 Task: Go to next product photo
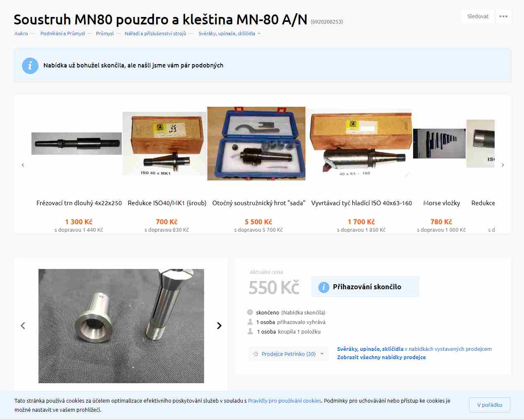(219, 326)
